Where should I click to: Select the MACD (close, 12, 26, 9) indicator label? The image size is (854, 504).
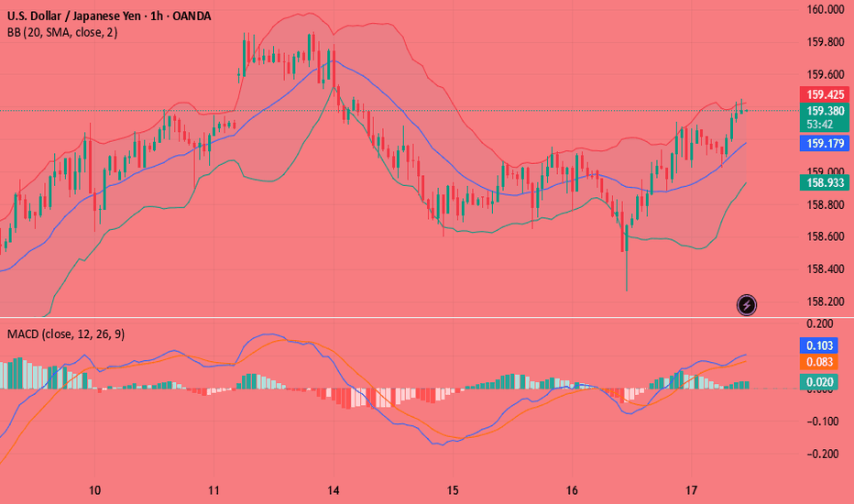pyautogui.click(x=66, y=334)
